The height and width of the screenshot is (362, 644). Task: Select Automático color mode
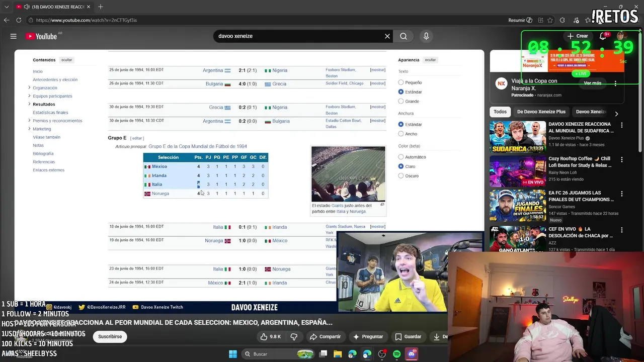tap(401, 157)
